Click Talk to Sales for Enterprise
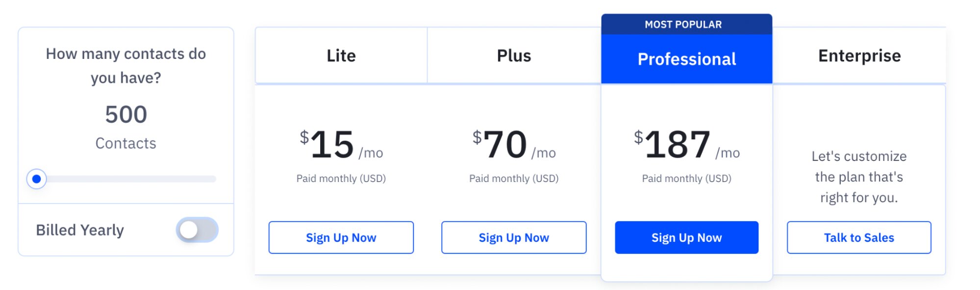The height and width of the screenshot is (290, 980). coord(859,237)
